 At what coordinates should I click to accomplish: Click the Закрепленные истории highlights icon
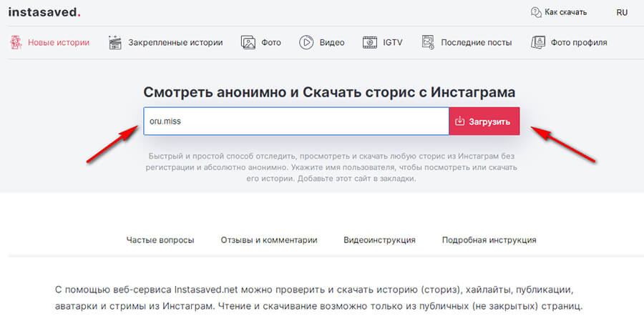[115, 42]
